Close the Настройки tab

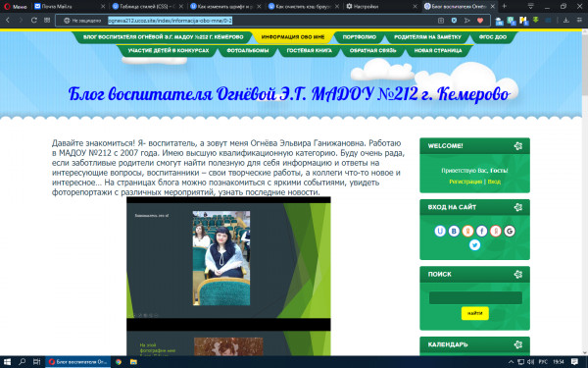click(415, 7)
